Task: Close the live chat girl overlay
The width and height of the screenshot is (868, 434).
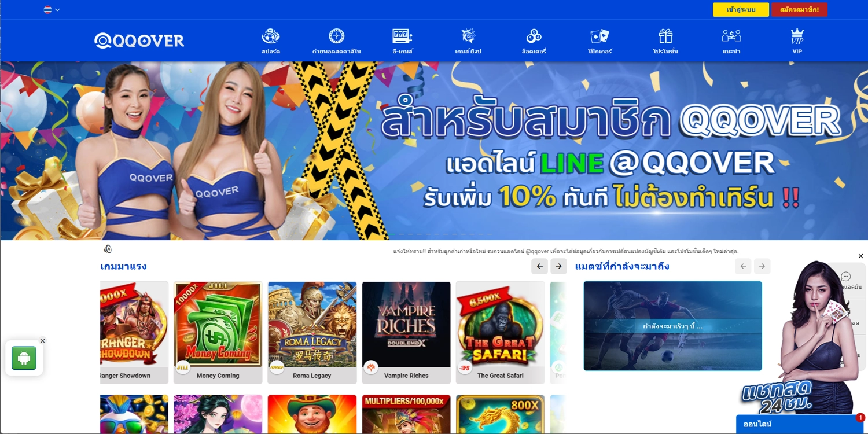Action: pyautogui.click(x=860, y=256)
